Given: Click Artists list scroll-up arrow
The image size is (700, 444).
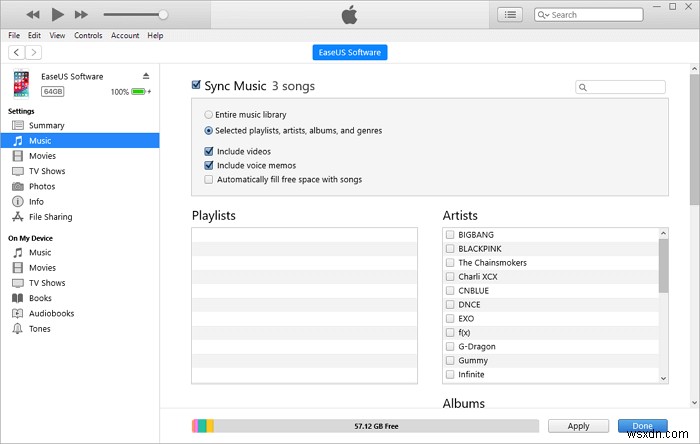Looking at the screenshot, I should (663, 233).
